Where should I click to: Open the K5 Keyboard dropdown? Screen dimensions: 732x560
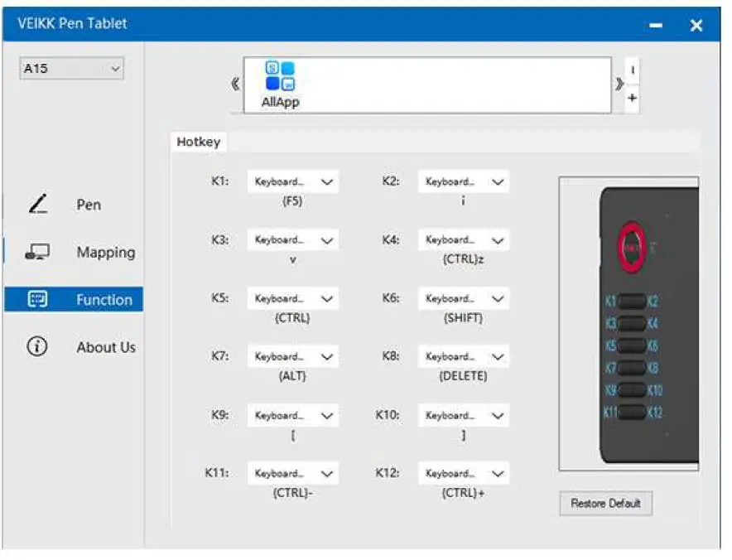(x=292, y=298)
